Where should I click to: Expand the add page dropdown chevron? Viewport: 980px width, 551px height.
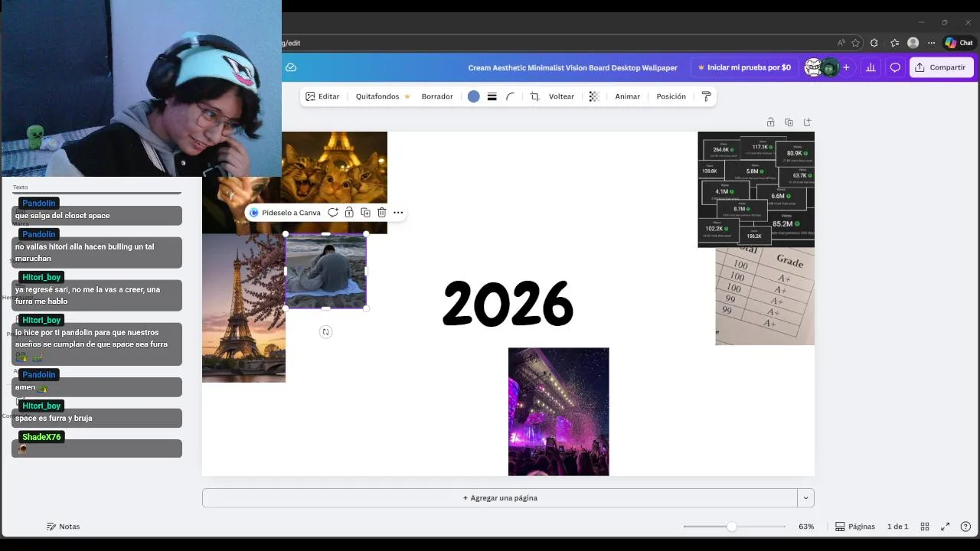click(805, 498)
